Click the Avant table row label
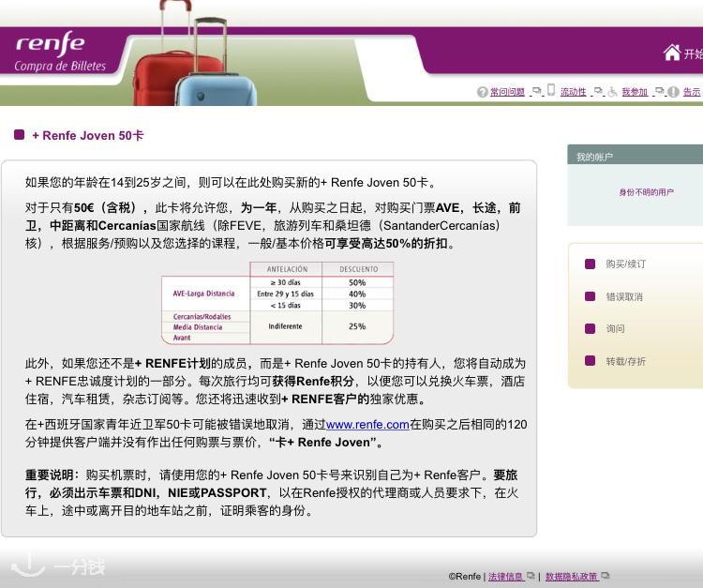The image size is (703, 588). click(x=182, y=338)
